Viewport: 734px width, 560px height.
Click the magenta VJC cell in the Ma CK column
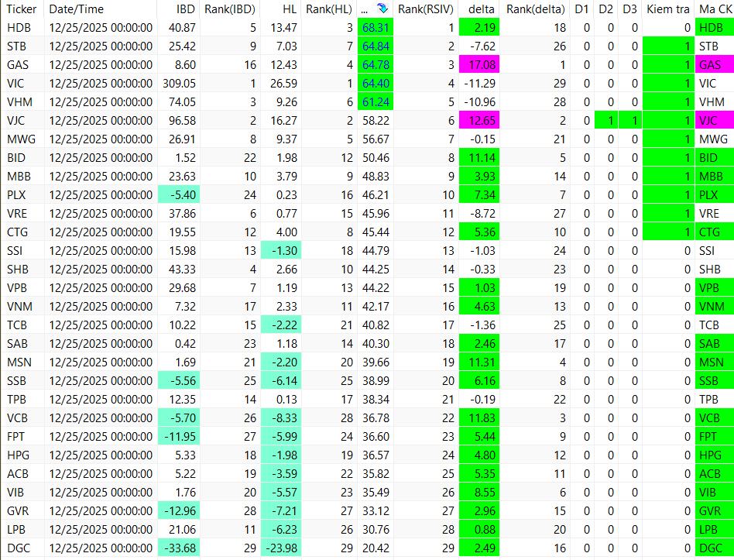[x=715, y=121]
